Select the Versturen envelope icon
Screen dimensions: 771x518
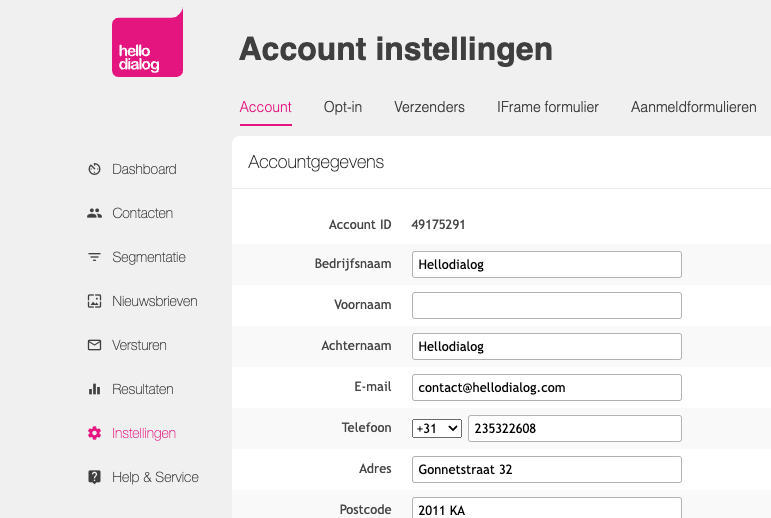pos(94,345)
